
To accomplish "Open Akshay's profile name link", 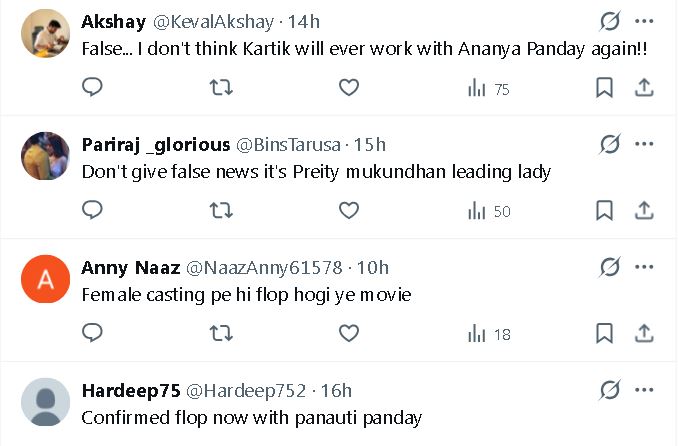I will coord(113,21).
